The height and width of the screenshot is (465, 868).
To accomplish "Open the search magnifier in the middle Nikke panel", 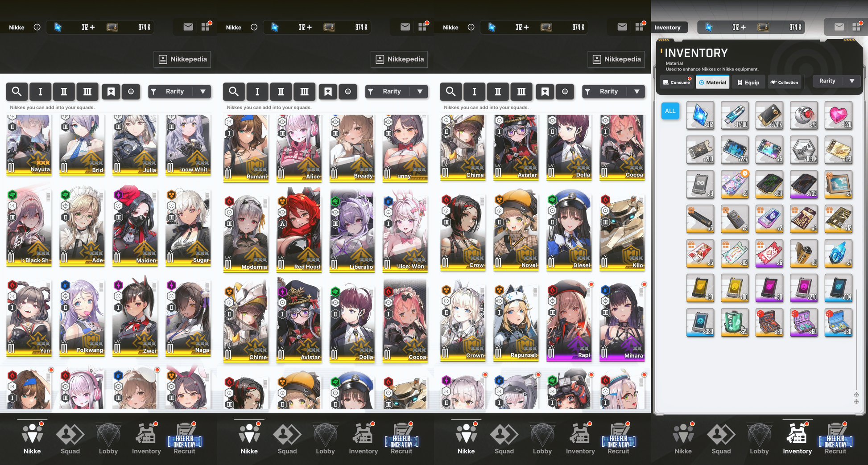I will [234, 91].
